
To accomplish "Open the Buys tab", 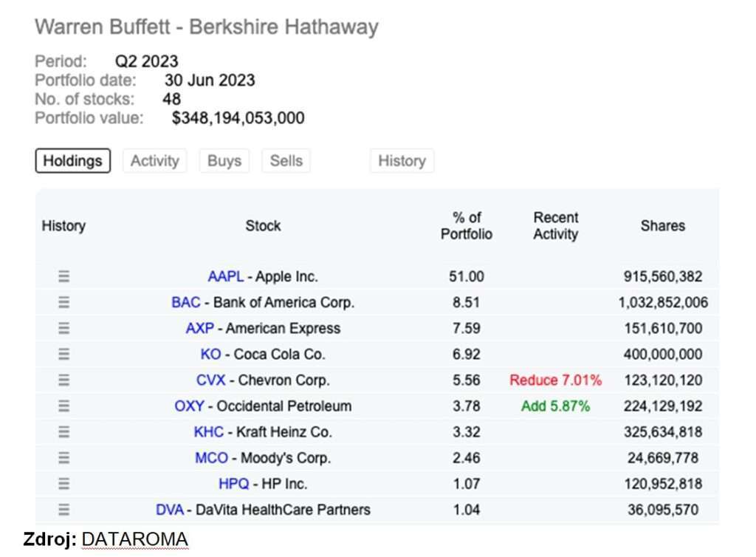I will click(224, 160).
